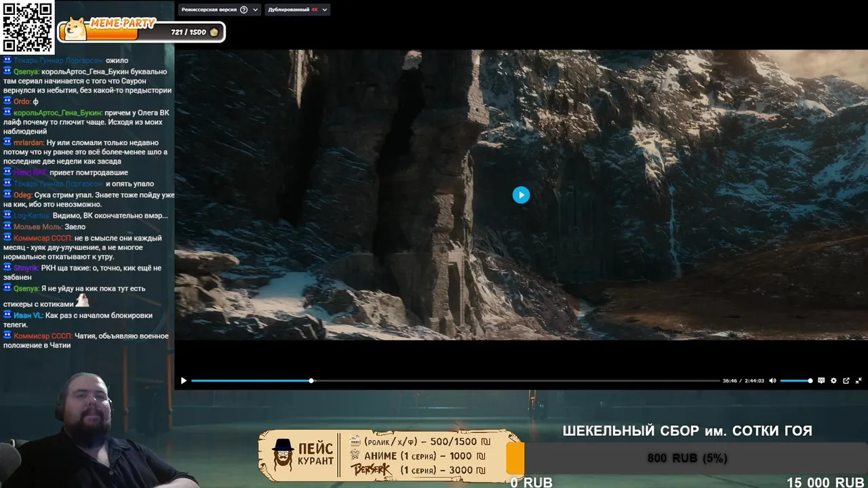Exit fullscreen with the collapse arrows icon
The image size is (868, 488).
coord(859,381)
